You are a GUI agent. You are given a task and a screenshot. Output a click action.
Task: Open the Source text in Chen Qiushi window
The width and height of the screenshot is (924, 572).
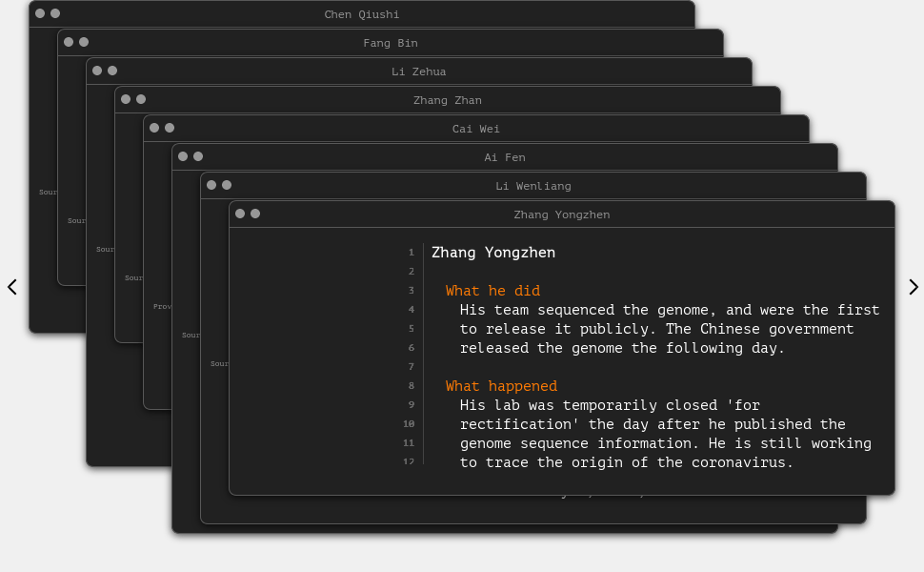[x=48, y=193]
